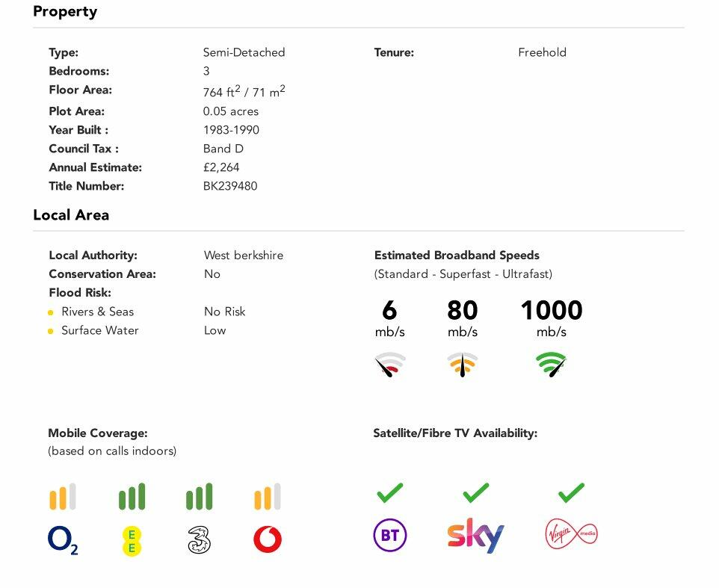Click the orange superfast broadband gauge
This screenshot has width=719, height=588.
[x=463, y=365]
